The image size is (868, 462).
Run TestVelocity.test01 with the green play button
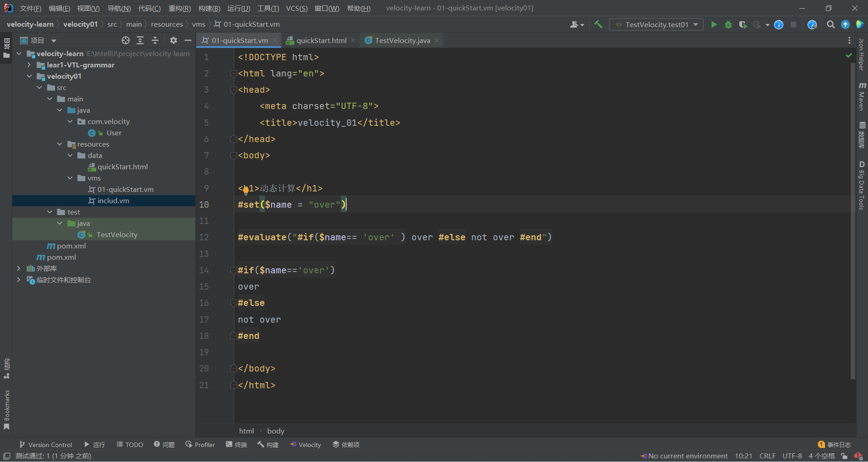pyautogui.click(x=714, y=24)
